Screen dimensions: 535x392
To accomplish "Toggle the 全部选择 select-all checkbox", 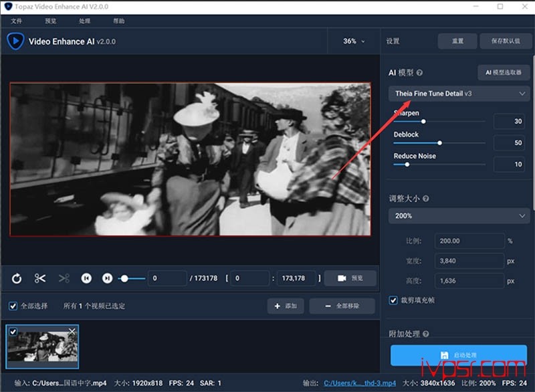I will coord(13,306).
